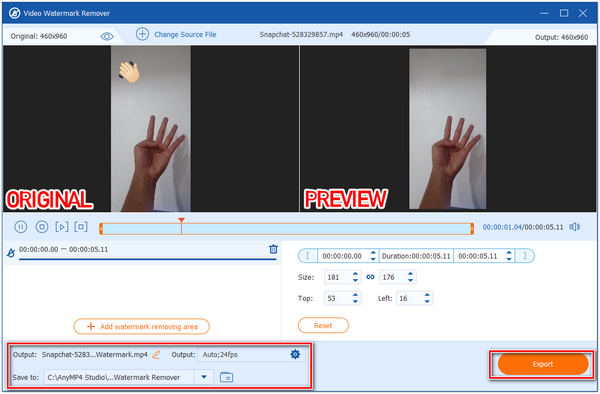The height and width of the screenshot is (394, 600).
Task: Click the Duration:00:00:05.11 label
Action: [x=416, y=256]
